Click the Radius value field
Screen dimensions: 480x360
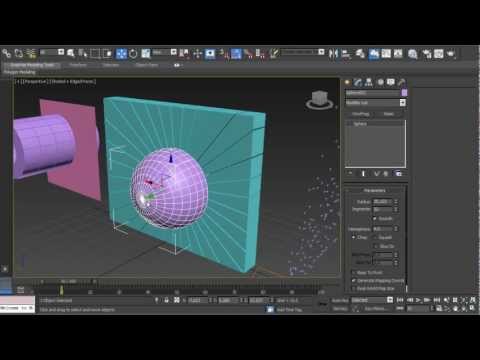coord(382,202)
